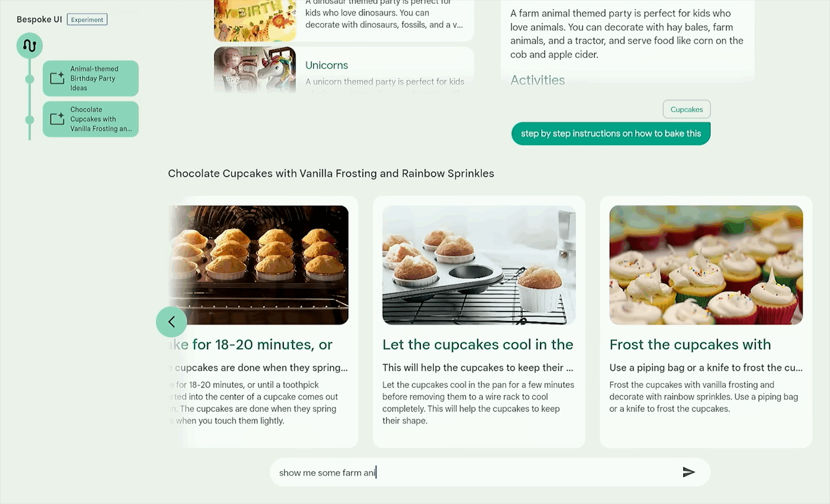
Task: Click the Bespoke UI squiggle logo icon
Action: point(30,45)
